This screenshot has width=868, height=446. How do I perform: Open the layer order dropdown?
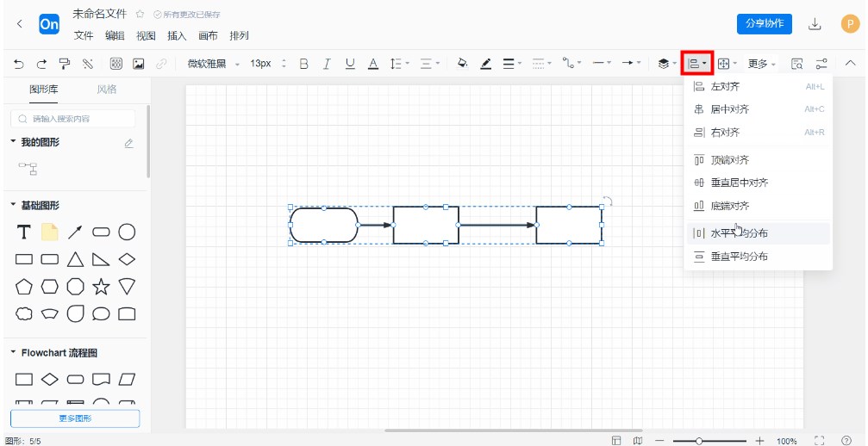tap(667, 64)
